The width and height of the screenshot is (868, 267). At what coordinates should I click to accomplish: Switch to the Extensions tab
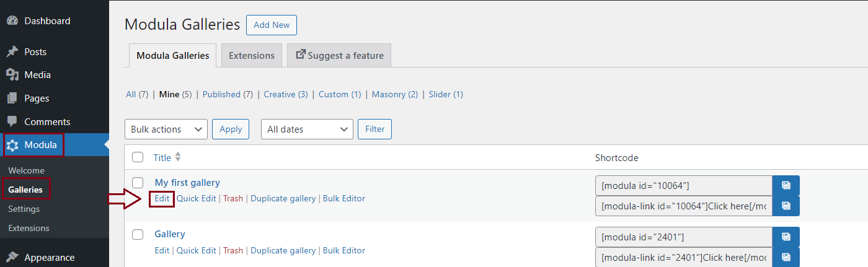click(x=252, y=55)
